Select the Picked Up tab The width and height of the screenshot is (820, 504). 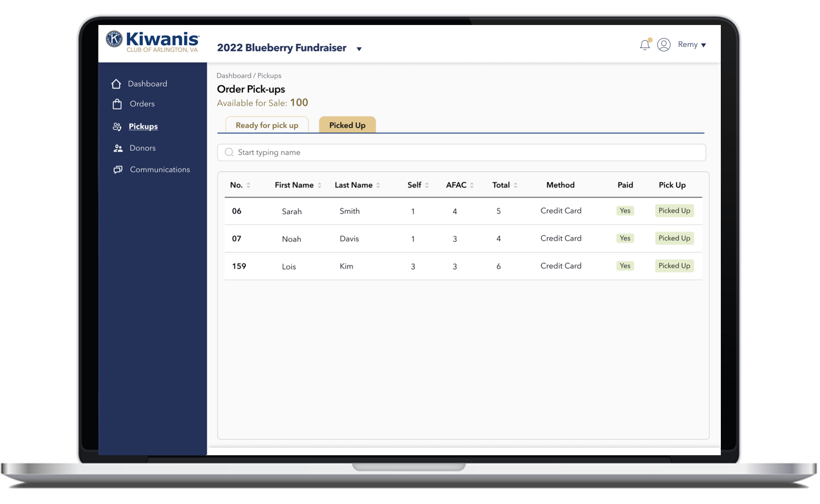[348, 125]
